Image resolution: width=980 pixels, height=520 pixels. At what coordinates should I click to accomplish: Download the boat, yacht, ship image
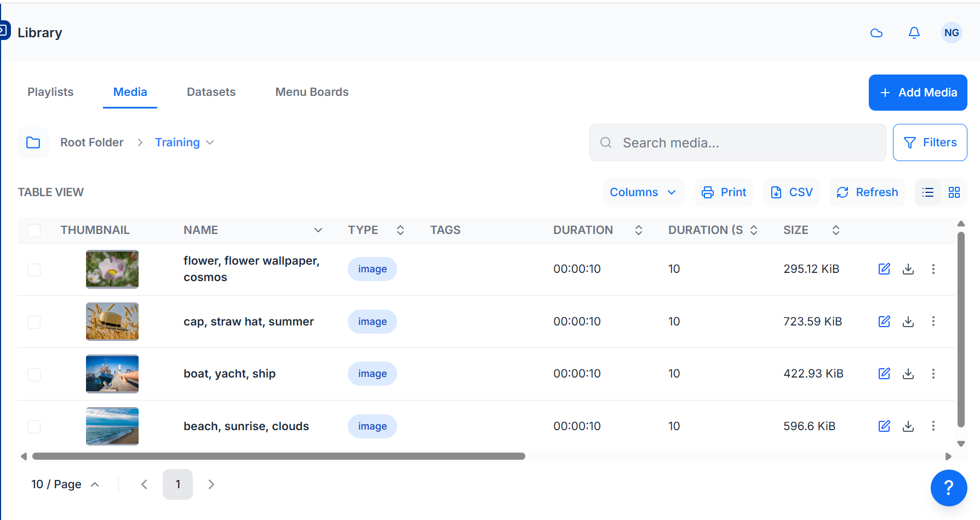pyautogui.click(x=908, y=374)
